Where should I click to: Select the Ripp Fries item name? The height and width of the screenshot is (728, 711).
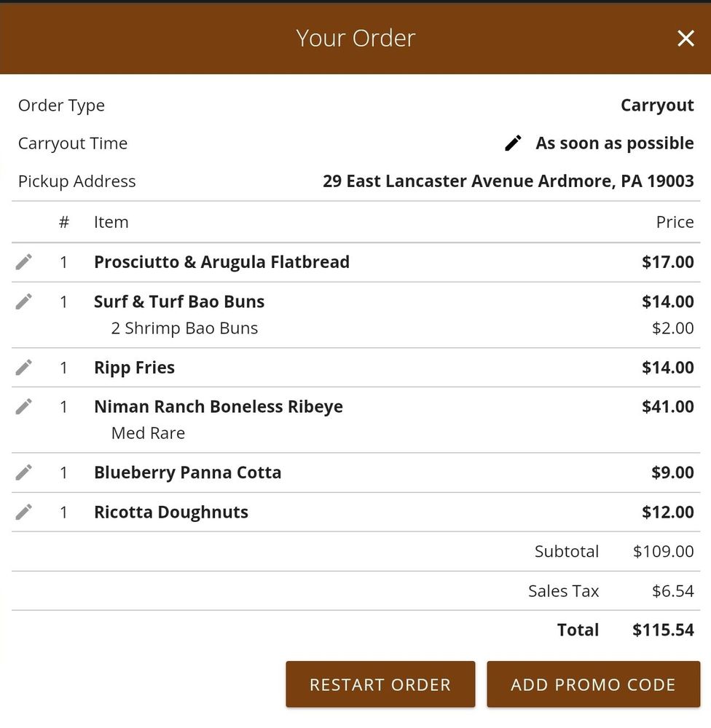pos(134,368)
